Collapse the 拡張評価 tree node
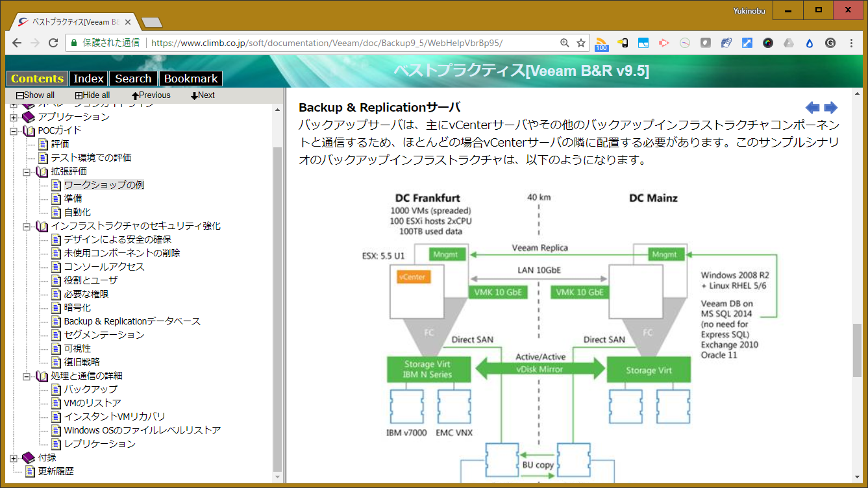 27,172
